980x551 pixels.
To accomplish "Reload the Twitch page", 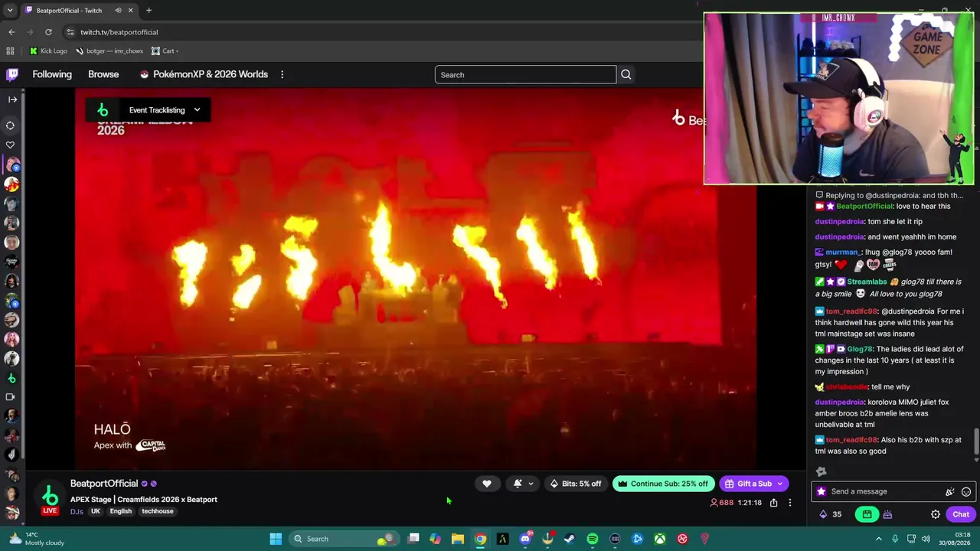I will [x=48, y=32].
